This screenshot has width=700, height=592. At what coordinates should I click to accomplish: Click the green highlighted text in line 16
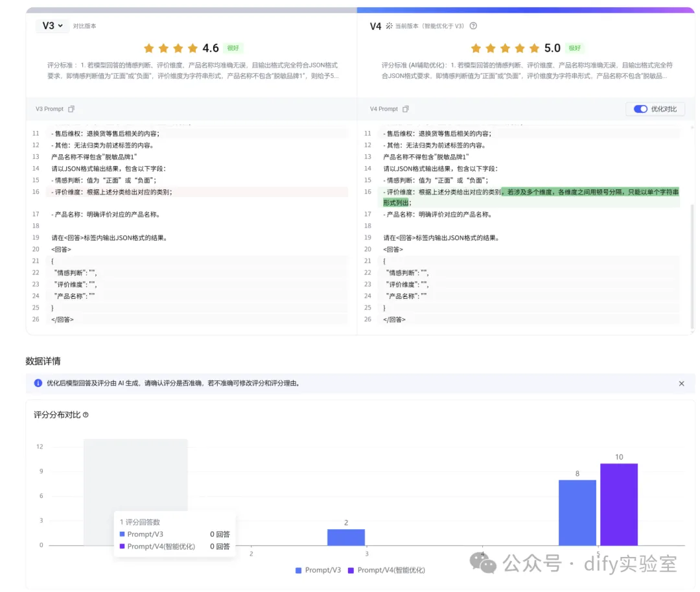coord(590,192)
